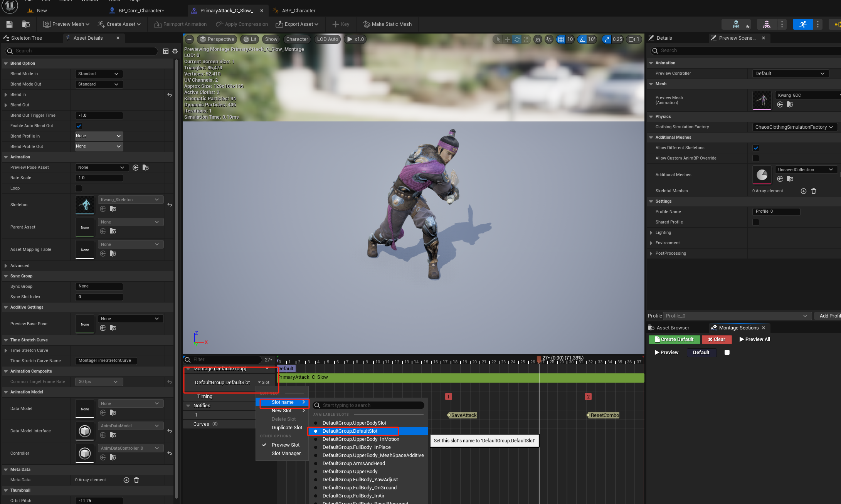Choose DefaultGroup.UpperBodySlot from the slot list

pos(354,423)
